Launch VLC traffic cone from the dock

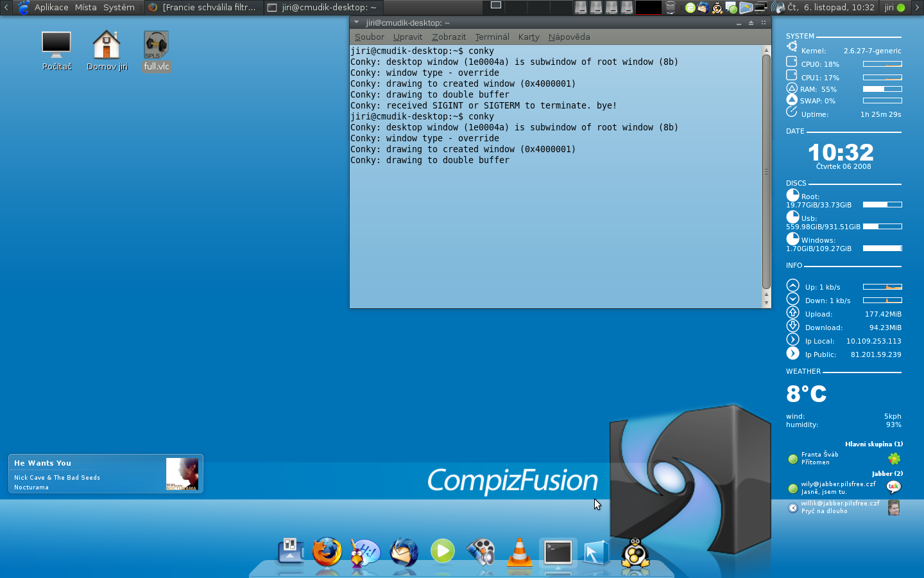point(520,552)
